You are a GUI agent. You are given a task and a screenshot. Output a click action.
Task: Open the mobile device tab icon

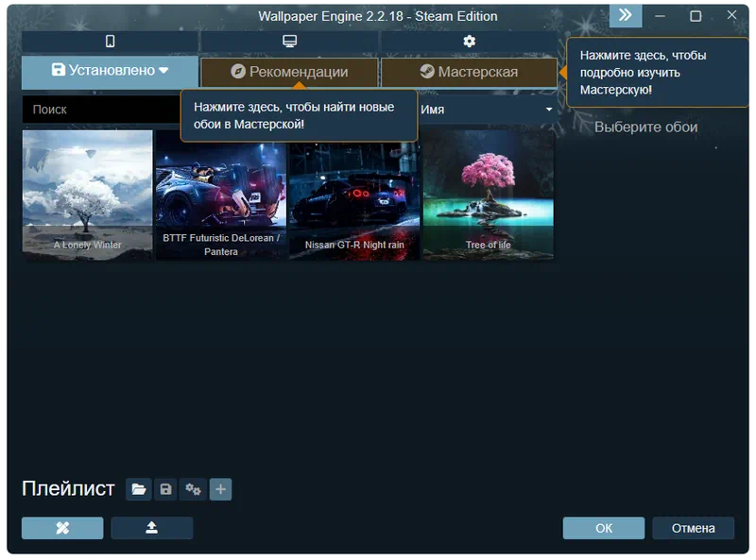click(x=110, y=42)
